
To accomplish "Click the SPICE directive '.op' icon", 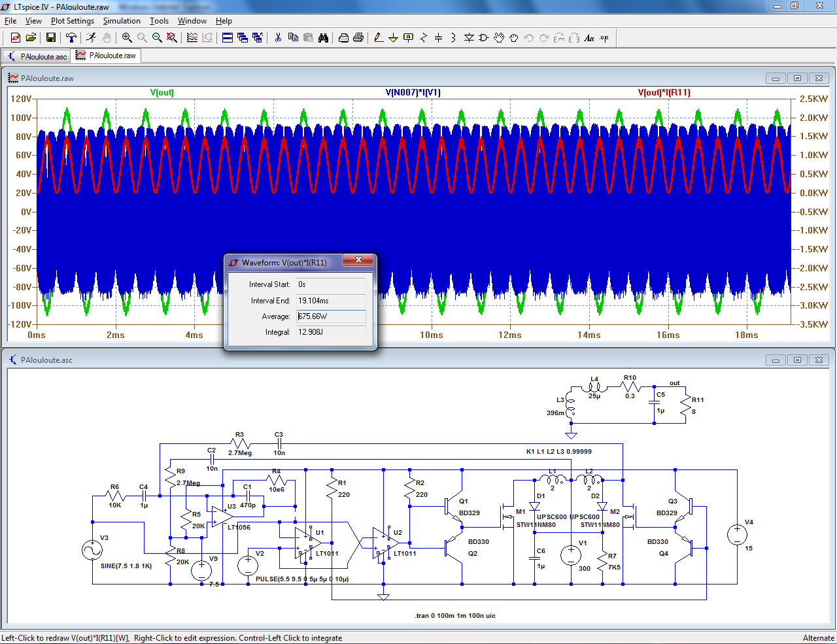I will [604, 38].
